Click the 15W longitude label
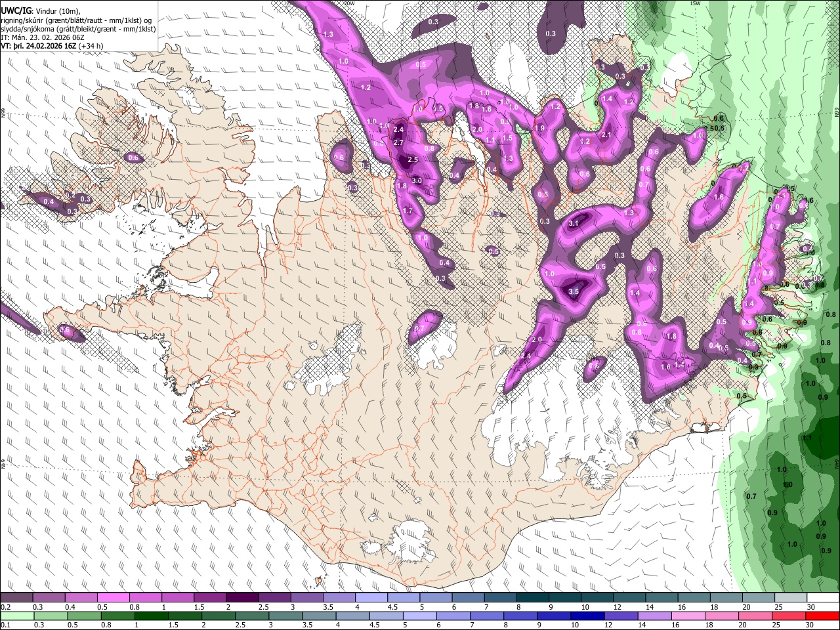 point(696,3)
